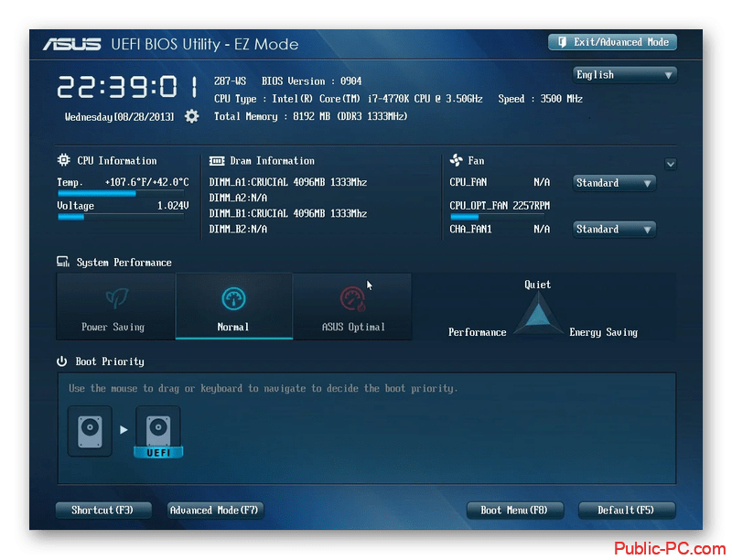Screen dimensions: 732x560
Task: Click Exit/Advanced Mode button
Action: [612, 42]
